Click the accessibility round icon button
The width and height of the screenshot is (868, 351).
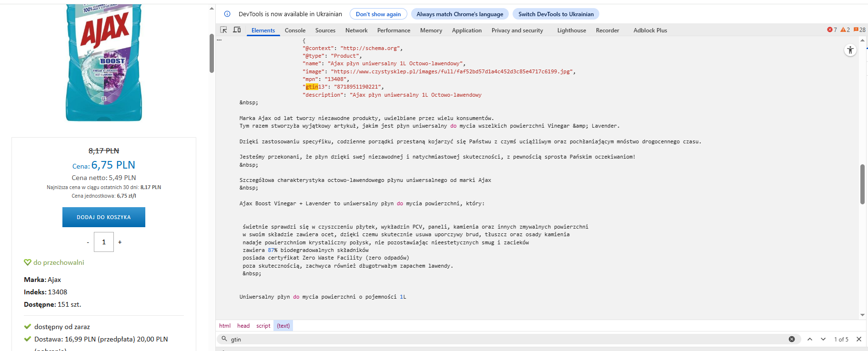pos(850,50)
